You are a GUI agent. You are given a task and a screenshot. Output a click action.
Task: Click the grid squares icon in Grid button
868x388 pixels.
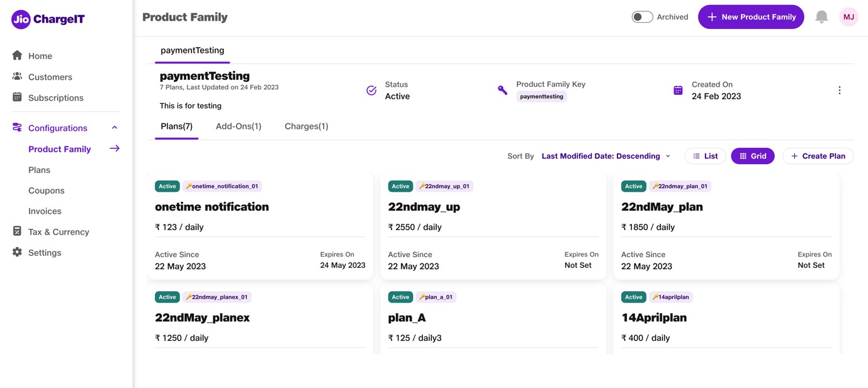click(743, 156)
